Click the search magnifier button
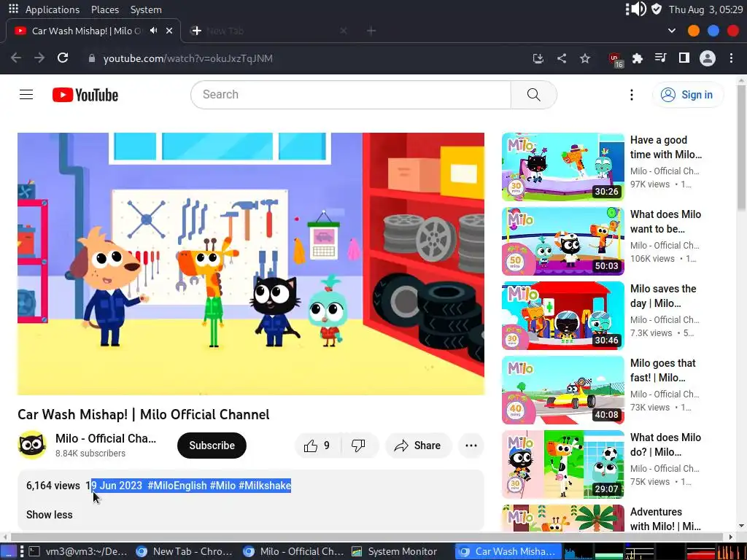This screenshot has height=560, width=747. pos(533,95)
